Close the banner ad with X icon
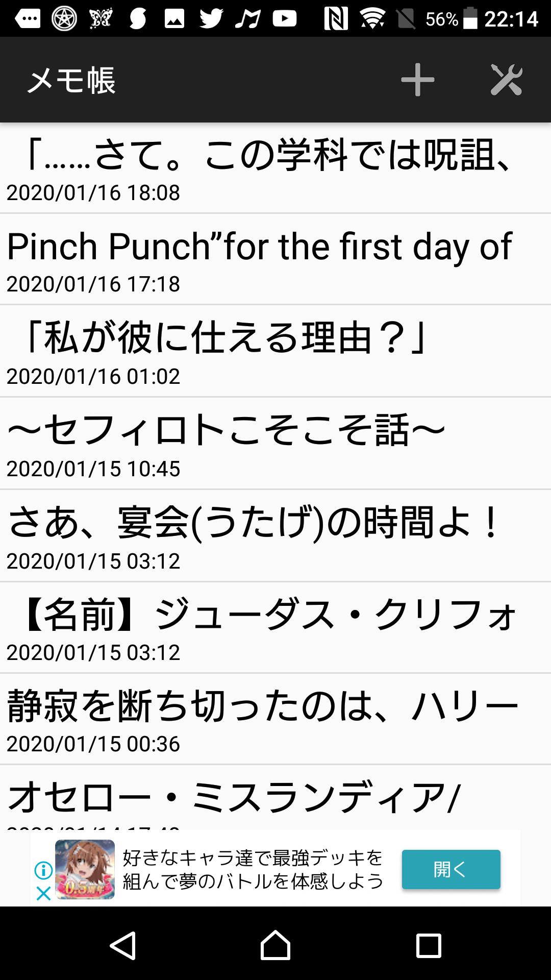The height and width of the screenshot is (980, 551). 43,893
